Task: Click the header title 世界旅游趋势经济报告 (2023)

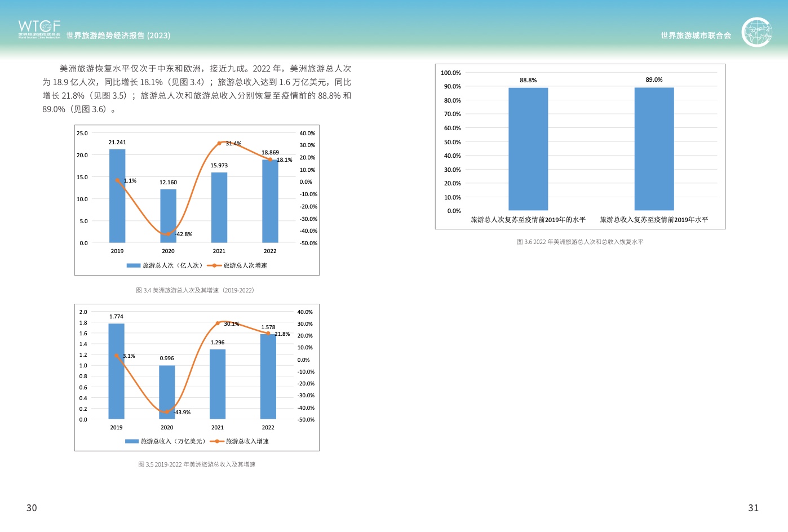Action: [118, 36]
